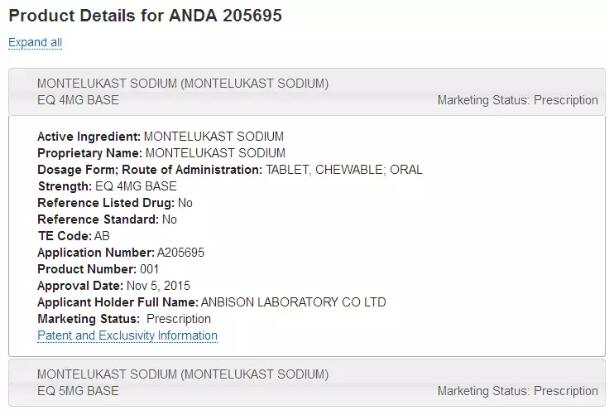Select the Reference Listed Drug label
This screenshot has height=414, width=616.
(x=106, y=203)
